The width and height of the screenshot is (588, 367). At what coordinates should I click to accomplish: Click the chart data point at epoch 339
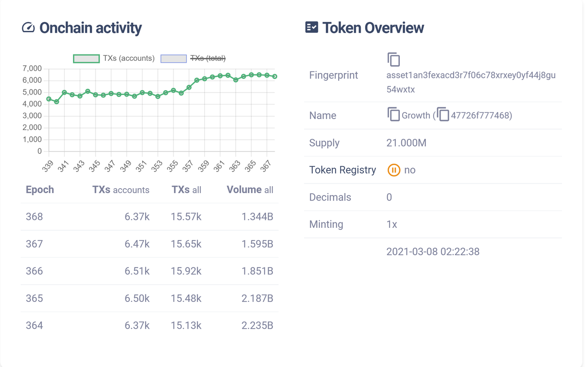(49, 99)
